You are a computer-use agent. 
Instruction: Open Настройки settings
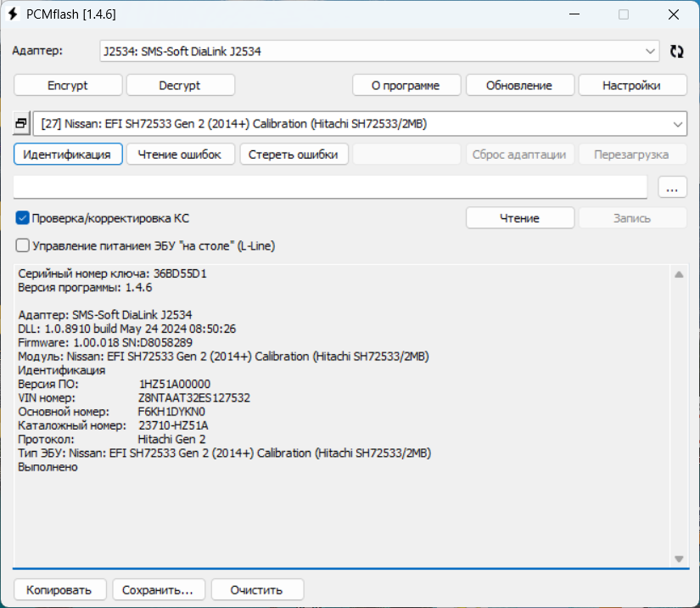tap(632, 85)
